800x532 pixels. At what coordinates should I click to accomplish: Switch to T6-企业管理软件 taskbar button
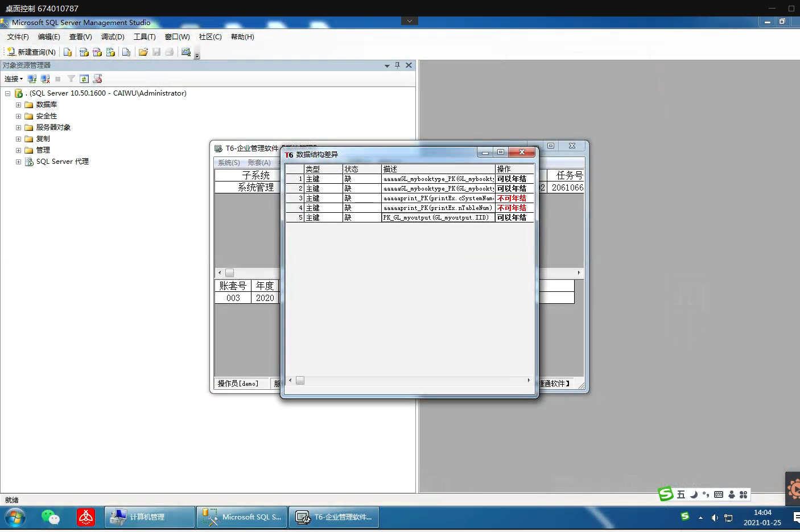coord(334,517)
